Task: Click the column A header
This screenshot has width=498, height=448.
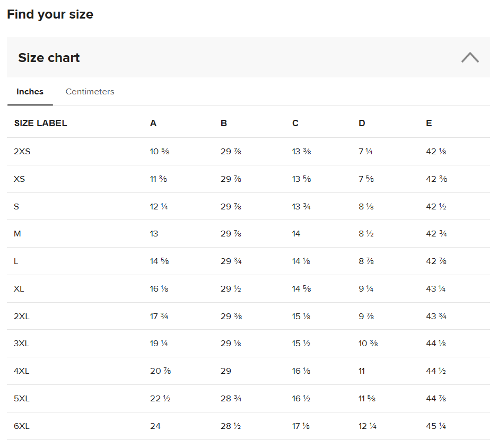Action: [x=153, y=124]
